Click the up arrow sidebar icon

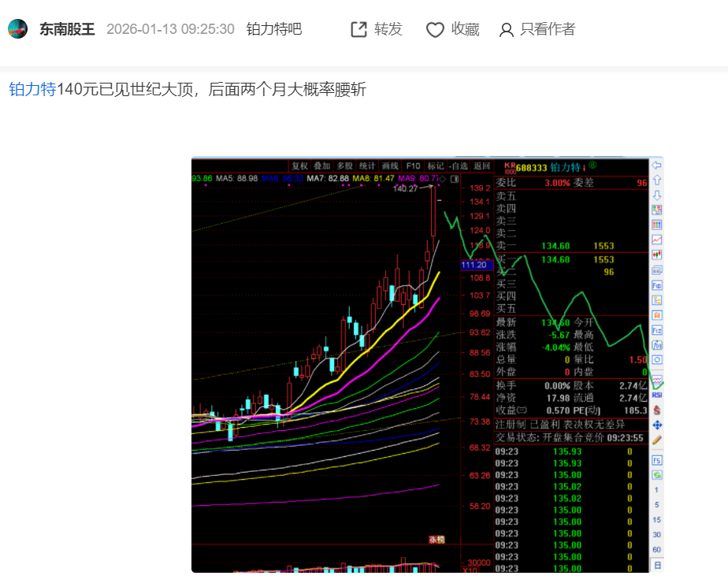pyautogui.click(x=657, y=180)
